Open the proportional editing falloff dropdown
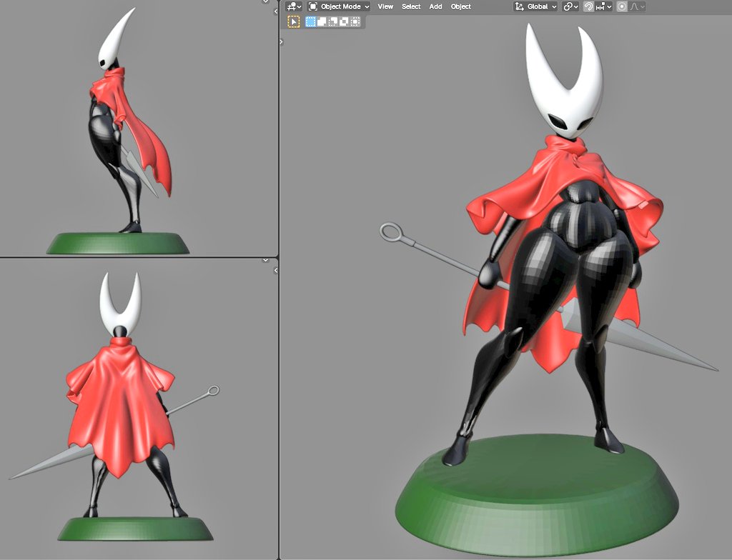The width and height of the screenshot is (732, 560). click(x=637, y=6)
